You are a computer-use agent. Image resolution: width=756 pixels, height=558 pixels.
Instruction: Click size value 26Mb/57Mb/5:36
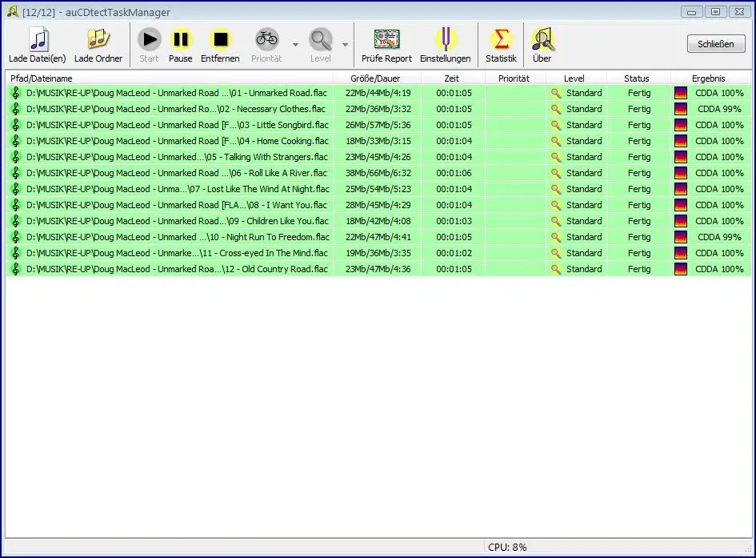point(378,124)
